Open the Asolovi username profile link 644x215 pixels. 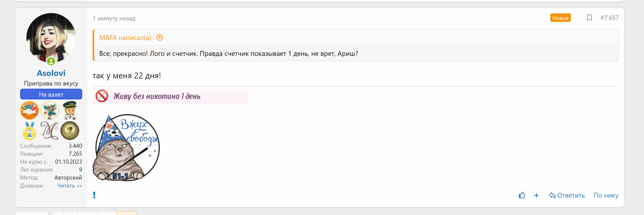click(x=51, y=73)
